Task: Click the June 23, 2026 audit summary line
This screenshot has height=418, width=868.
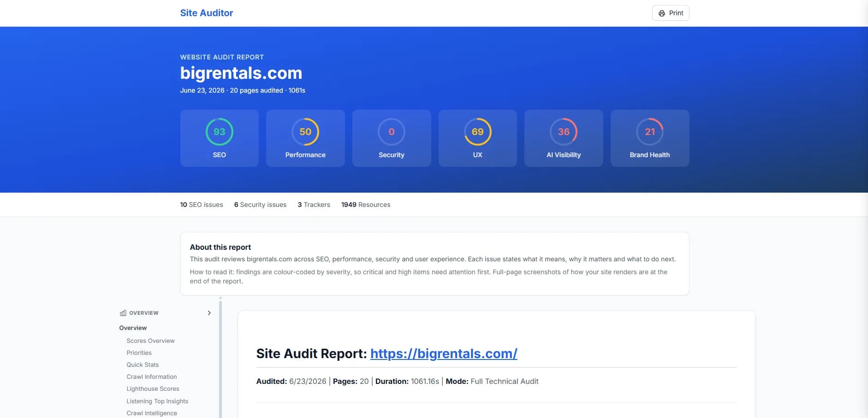Action: (x=243, y=90)
